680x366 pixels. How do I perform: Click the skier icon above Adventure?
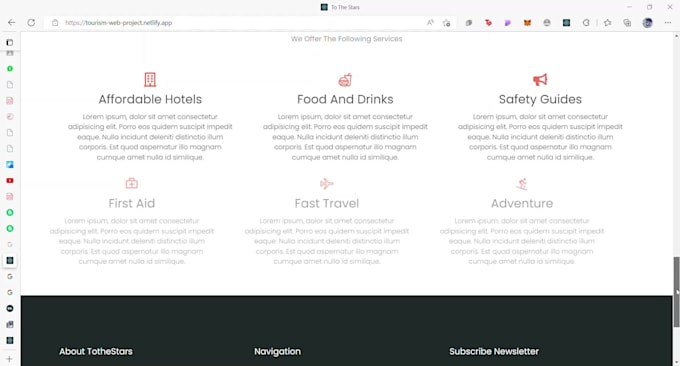coord(522,184)
